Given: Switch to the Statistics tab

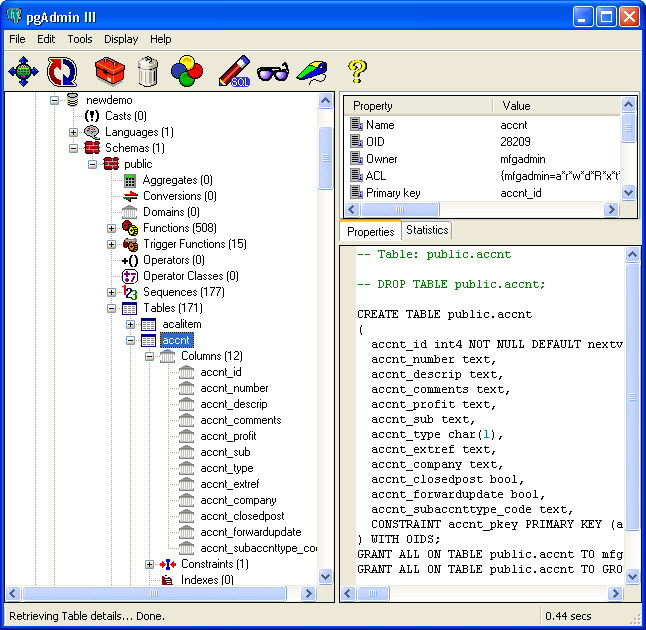Looking at the screenshot, I should click(427, 230).
